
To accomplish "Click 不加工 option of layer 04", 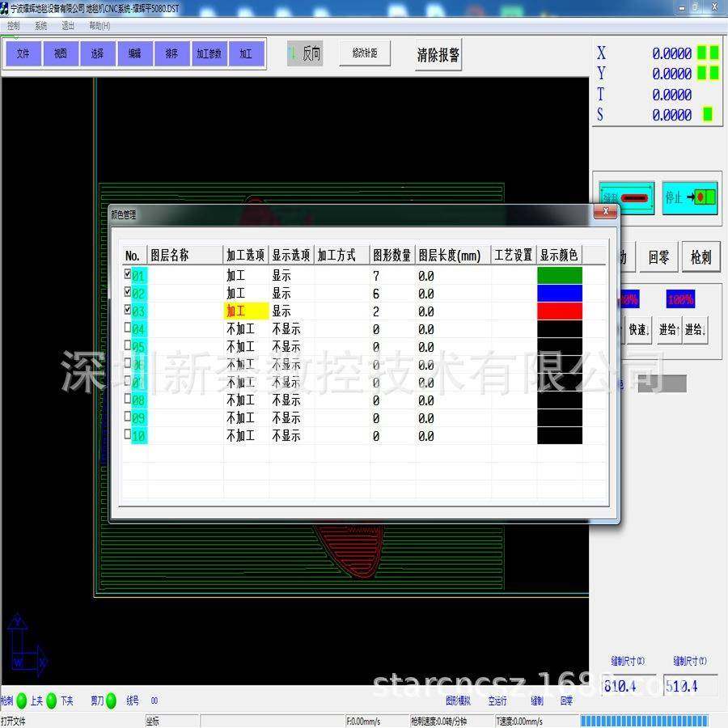I will point(240,329).
